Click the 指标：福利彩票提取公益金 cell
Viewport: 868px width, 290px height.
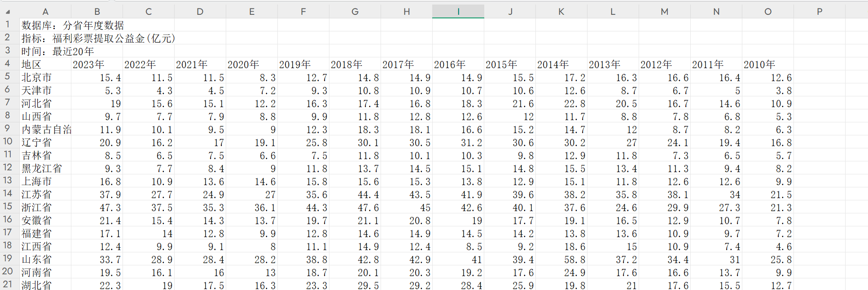[98, 39]
